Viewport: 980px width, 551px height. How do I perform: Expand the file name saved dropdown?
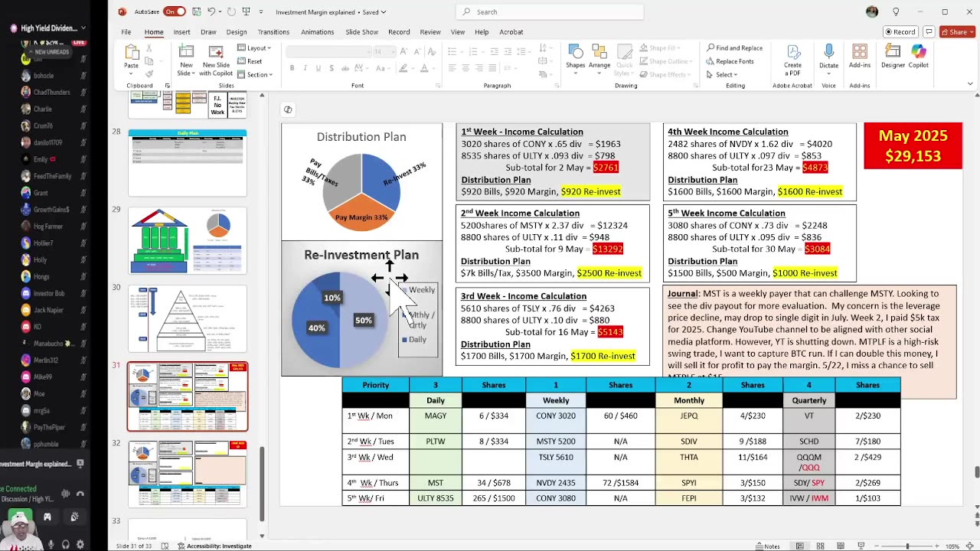pos(383,11)
